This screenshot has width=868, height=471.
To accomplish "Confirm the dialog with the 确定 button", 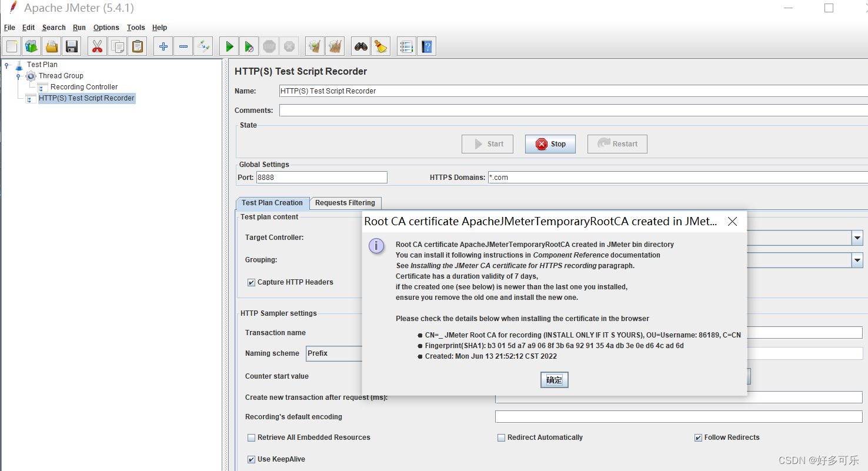I will pos(555,380).
